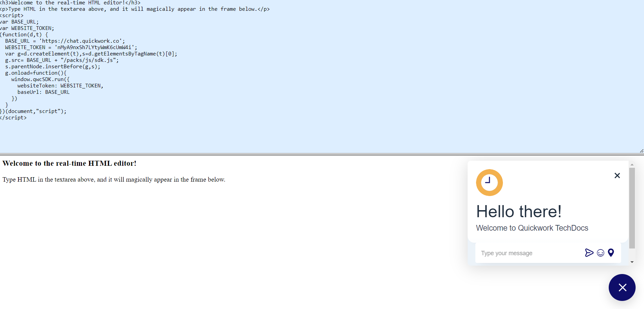644x309 pixels.
Task: Click the 'Type HTML in the textarea above' paragraph
Action: click(114, 180)
